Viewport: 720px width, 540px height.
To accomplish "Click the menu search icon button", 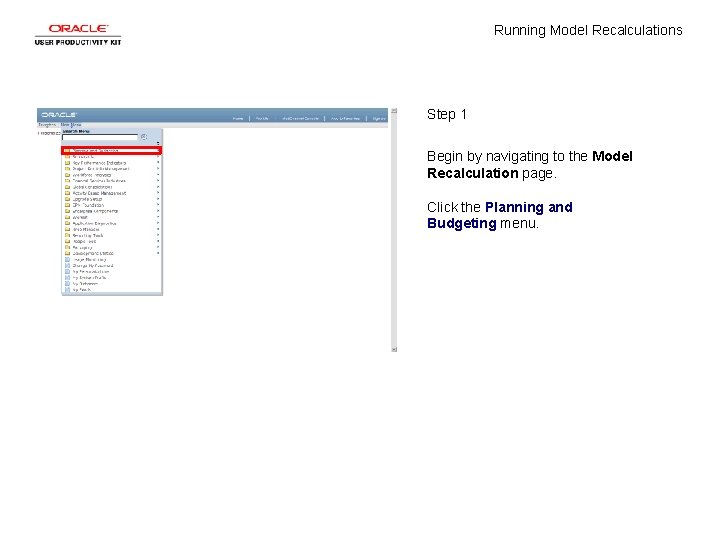I will pos(144,137).
